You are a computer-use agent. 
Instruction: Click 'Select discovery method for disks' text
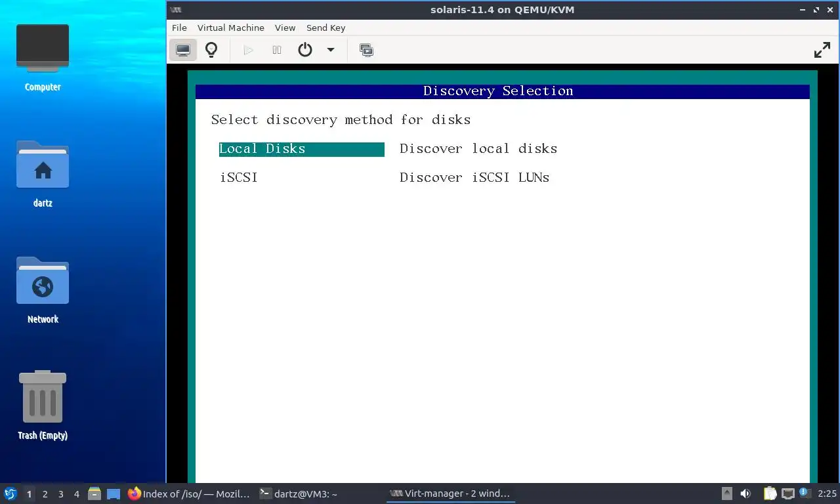click(x=341, y=120)
